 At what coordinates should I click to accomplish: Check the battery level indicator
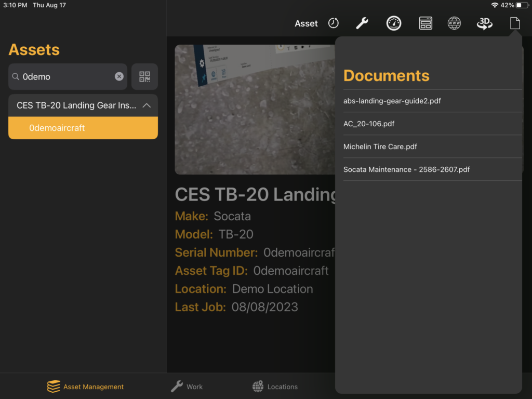click(521, 5)
